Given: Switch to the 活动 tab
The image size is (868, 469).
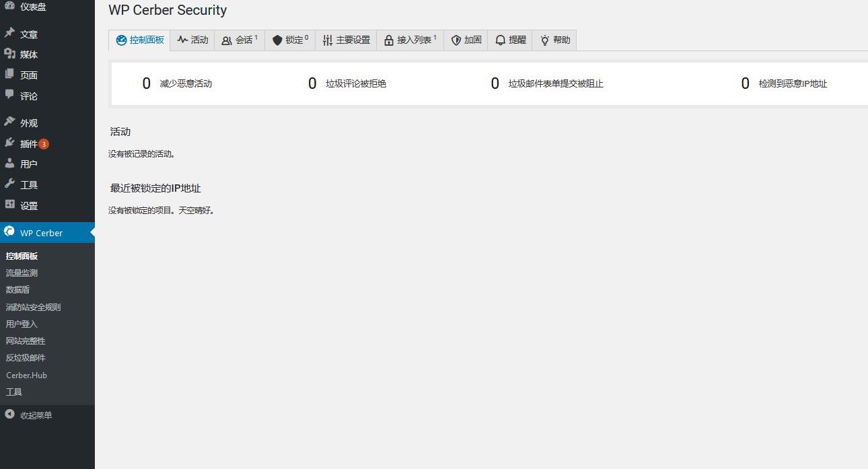Looking at the screenshot, I should pyautogui.click(x=192, y=40).
